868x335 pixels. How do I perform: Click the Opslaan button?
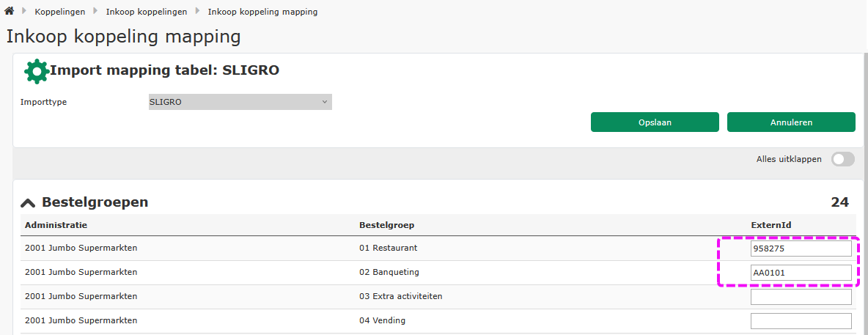coord(655,122)
